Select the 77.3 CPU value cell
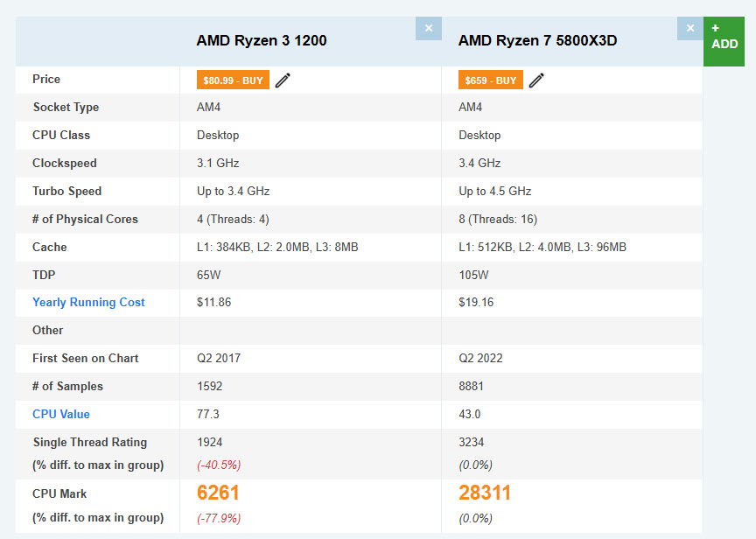 point(207,414)
